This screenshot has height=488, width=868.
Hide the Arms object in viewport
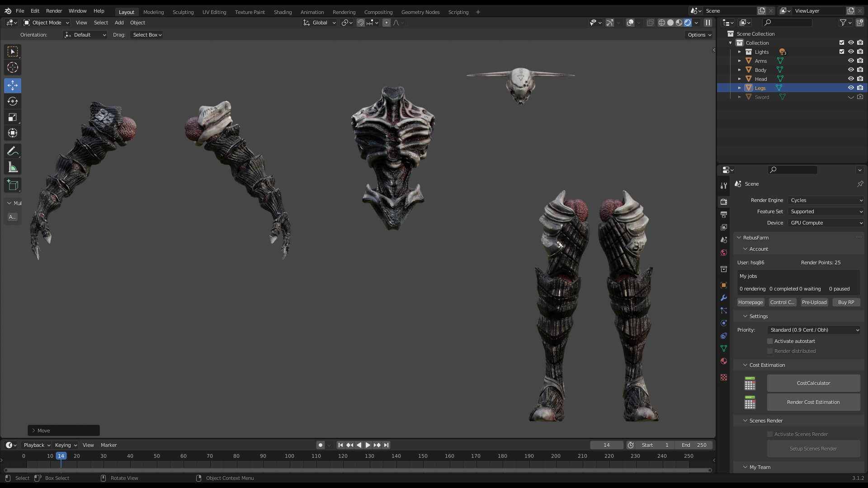[x=851, y=61]
